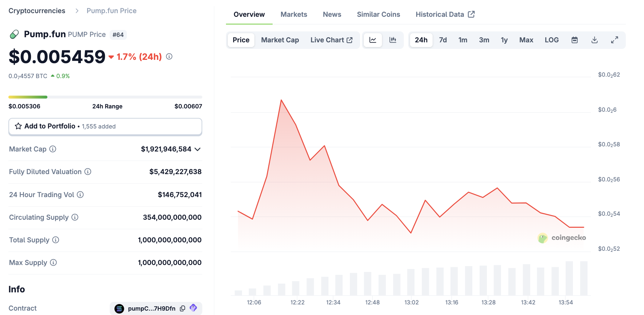Open the Markets tab
This screenshot has width=644, height=315.
(294, 15)
